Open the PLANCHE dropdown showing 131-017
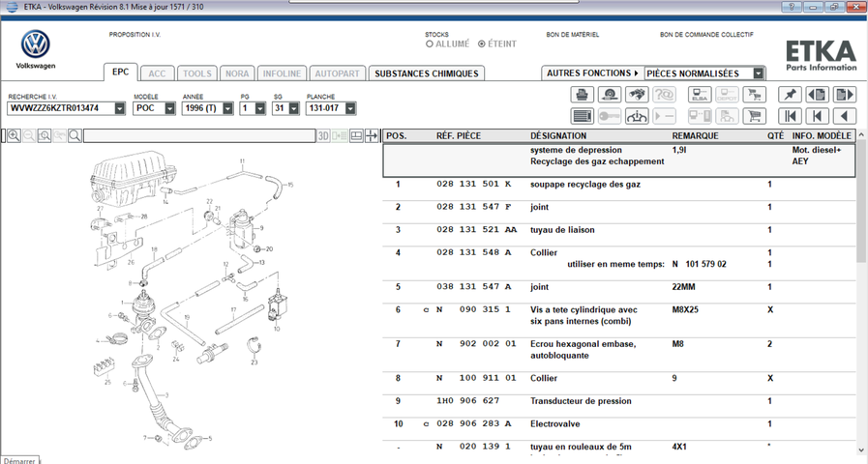 [x=350, y=108]
